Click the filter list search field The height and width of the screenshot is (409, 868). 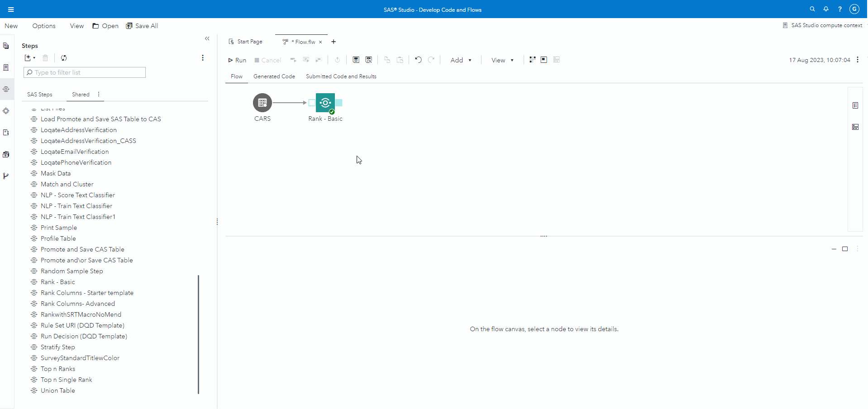click(84, 72)
